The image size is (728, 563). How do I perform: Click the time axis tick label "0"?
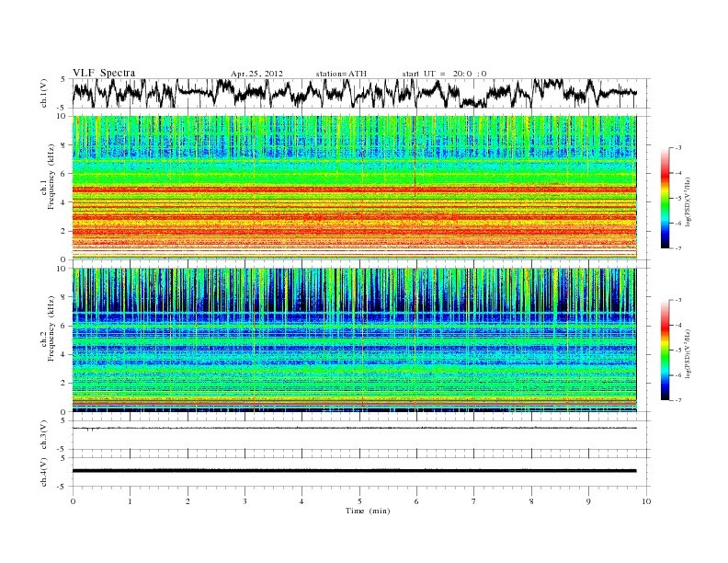(x=73, y=501)
